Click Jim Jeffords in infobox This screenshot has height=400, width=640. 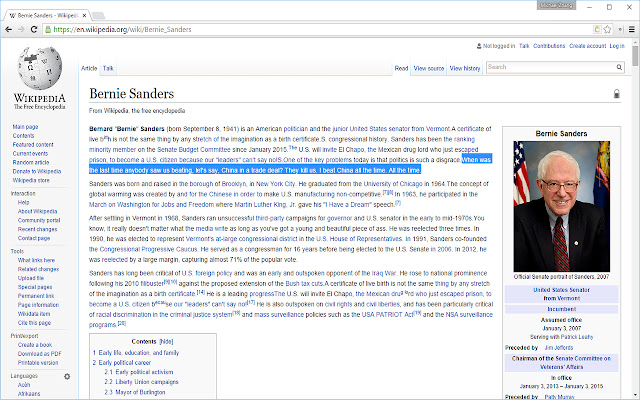point(559,348)
